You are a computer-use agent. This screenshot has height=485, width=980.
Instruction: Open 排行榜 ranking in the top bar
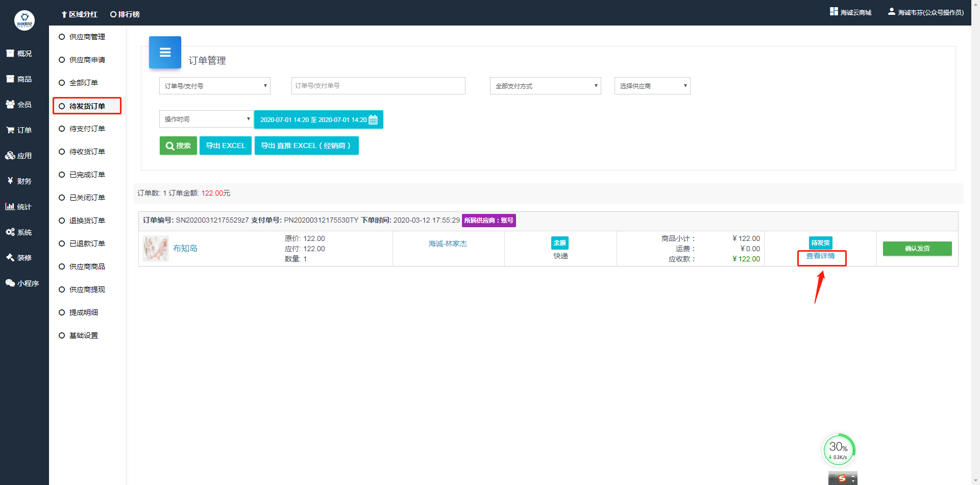click(125, 14)
